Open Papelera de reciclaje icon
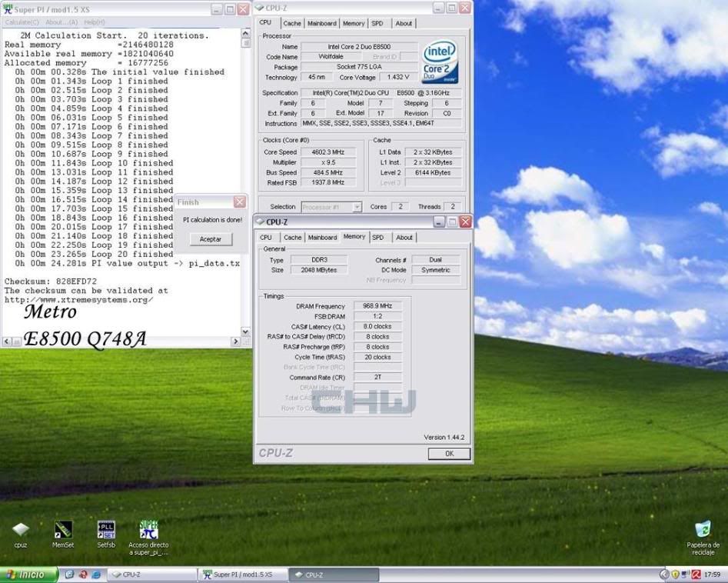 coord(703,530)
